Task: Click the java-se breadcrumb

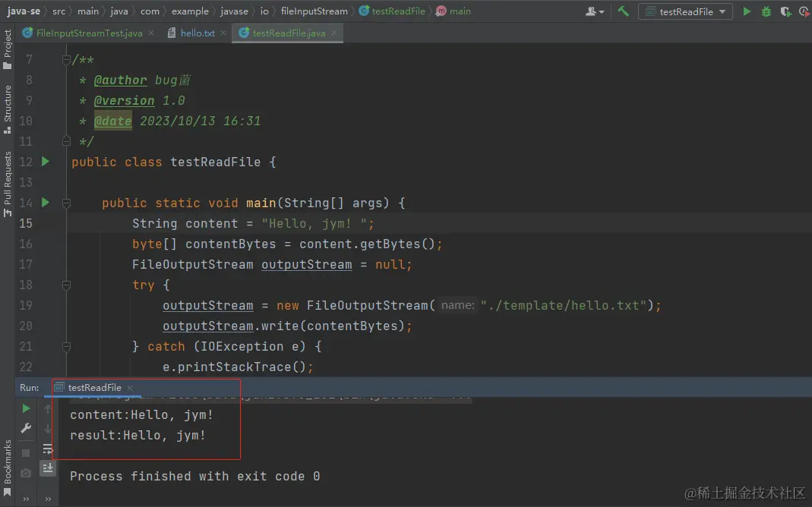Action: point(24,11)
